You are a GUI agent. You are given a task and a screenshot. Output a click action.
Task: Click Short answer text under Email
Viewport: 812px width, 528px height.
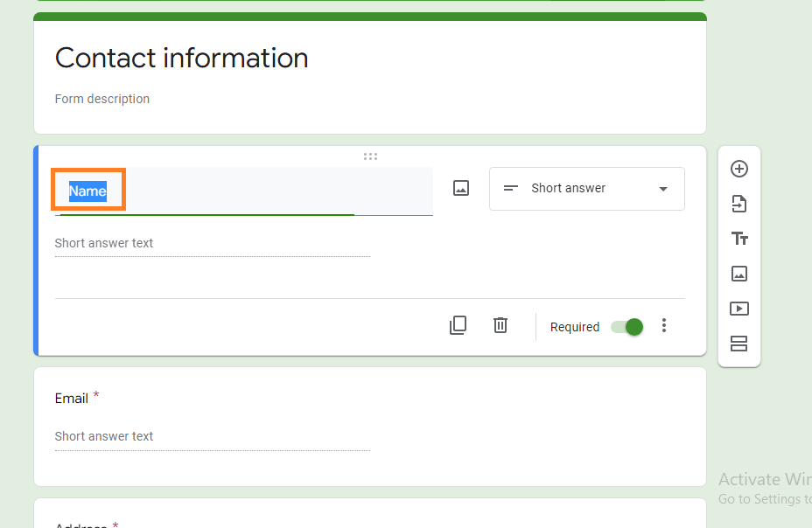coord(104,436)
